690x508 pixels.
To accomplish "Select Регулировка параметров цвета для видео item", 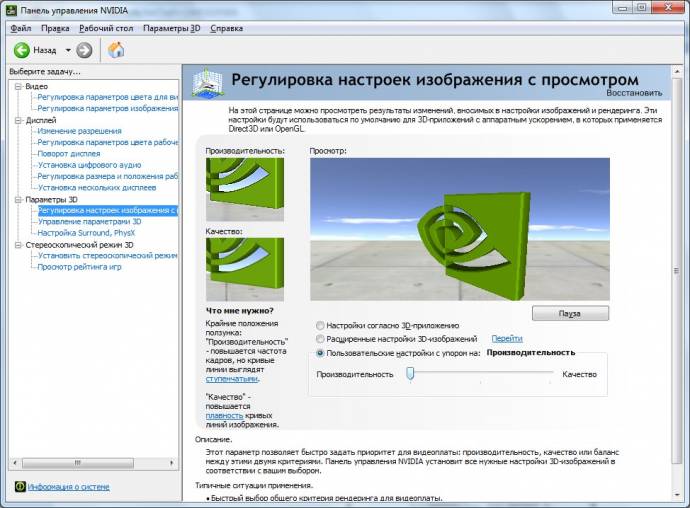I will coord(108,97).
